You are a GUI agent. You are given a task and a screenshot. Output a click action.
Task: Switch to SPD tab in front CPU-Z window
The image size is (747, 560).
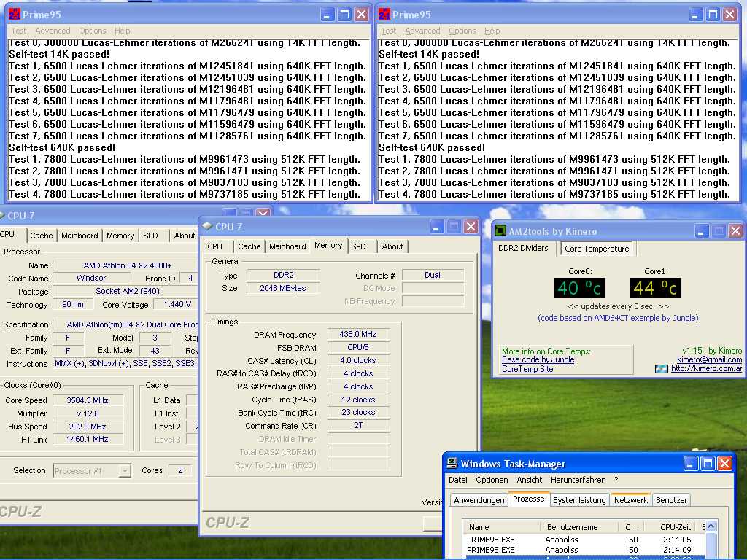[x=358, y=246]
